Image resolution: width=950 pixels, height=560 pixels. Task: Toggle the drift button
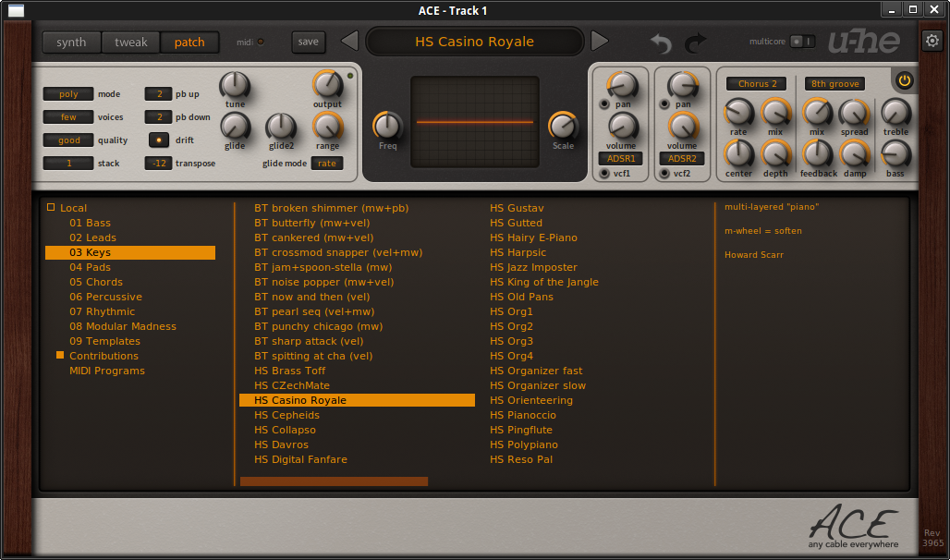coord(159,140)
